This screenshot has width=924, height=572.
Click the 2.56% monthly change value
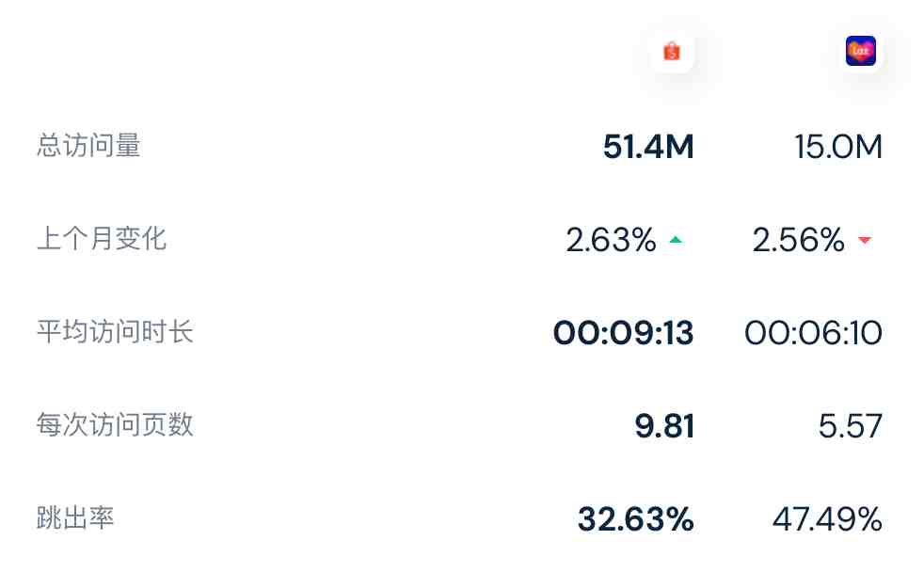799,240
